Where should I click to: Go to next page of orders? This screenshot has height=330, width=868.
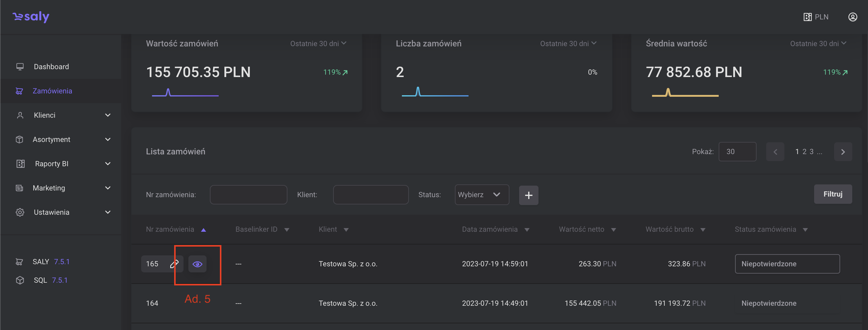click(x=843, y=152)
